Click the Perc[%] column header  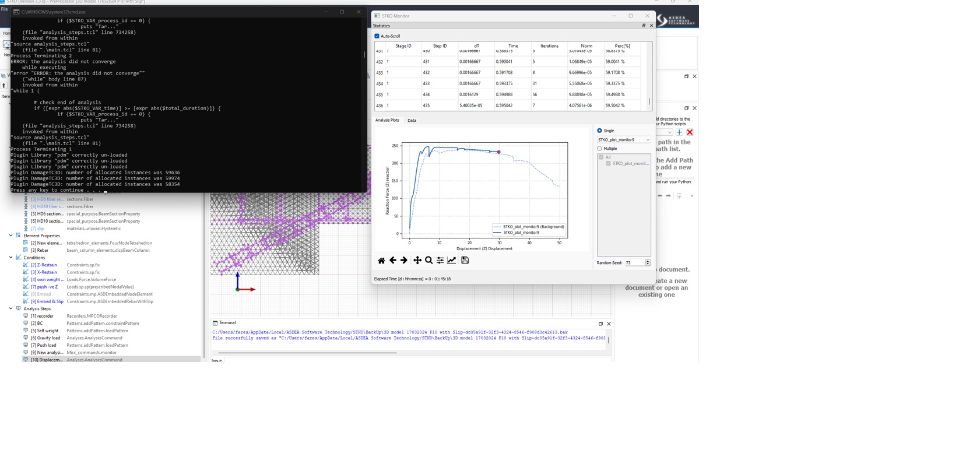[623, 46]
